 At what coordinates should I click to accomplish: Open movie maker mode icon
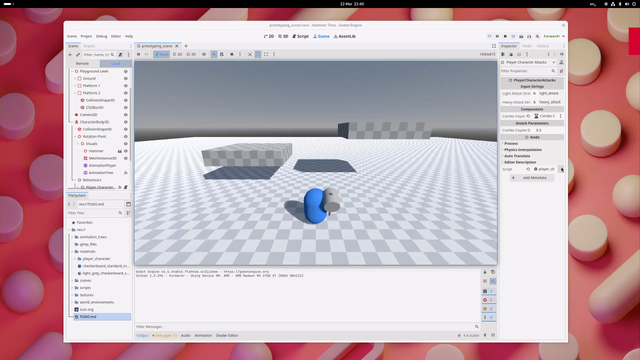tap(537, 36)
